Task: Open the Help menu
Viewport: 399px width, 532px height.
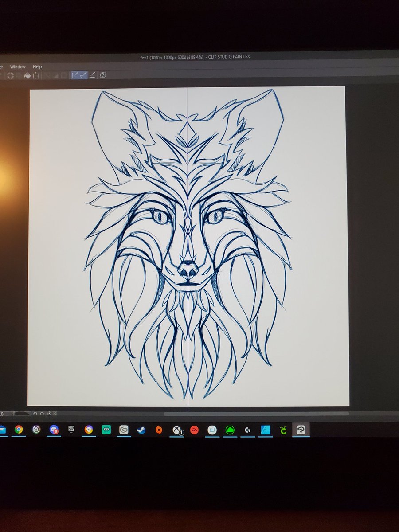Action: (37, 66)
